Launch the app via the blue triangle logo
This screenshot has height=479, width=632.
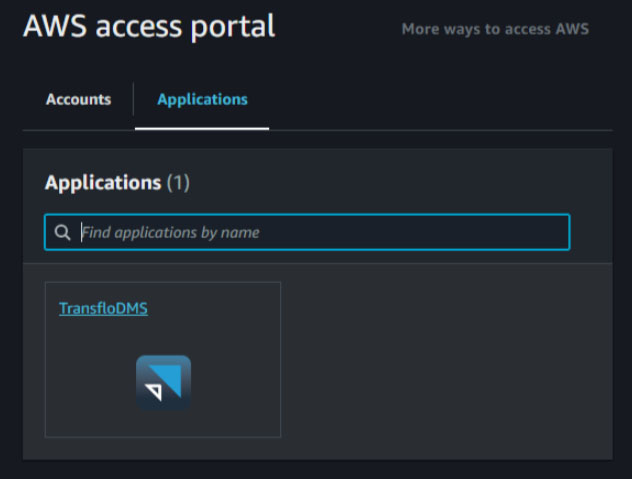pos(163,382)
